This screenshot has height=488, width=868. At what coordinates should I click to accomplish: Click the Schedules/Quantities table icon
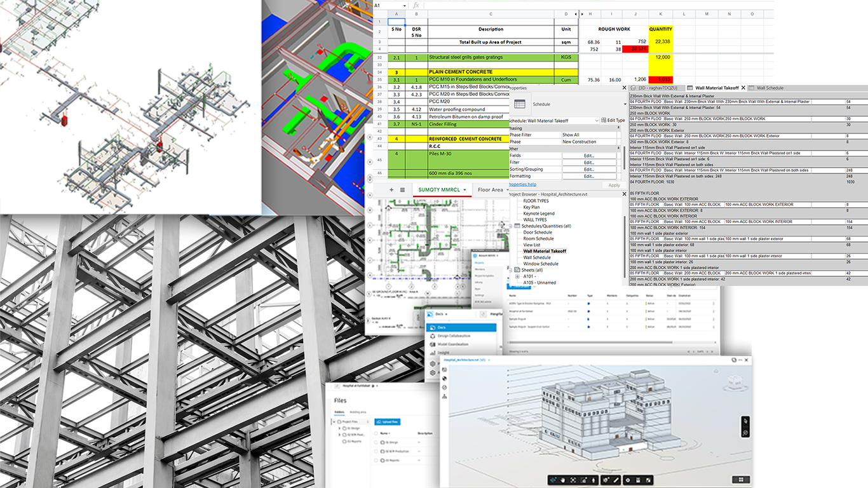point(517,226)
